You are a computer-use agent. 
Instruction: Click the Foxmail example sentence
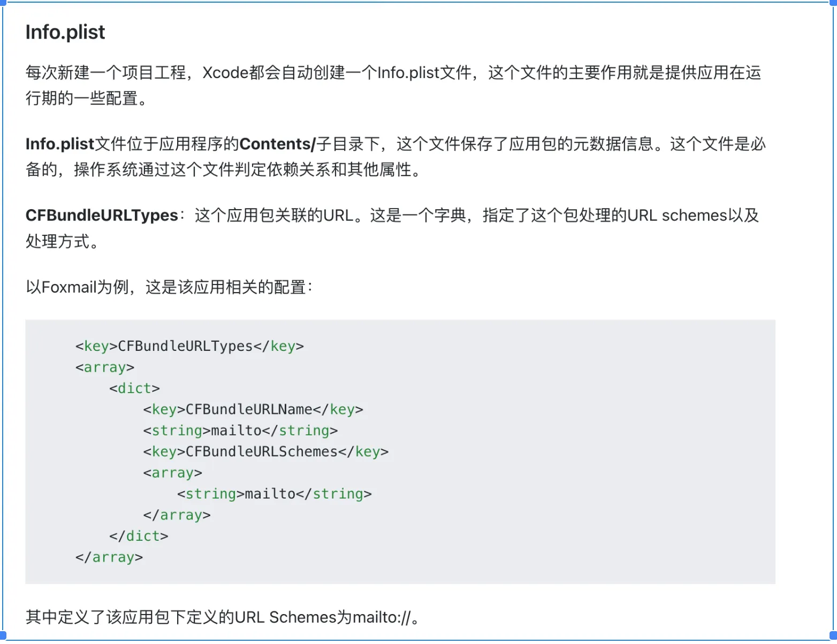[x=169, y=287]
